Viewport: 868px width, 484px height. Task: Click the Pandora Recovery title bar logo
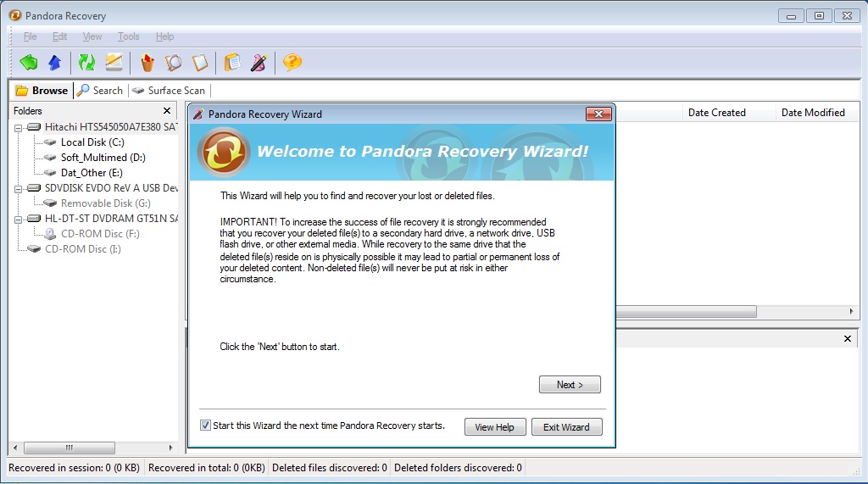(x=15, y=15)
